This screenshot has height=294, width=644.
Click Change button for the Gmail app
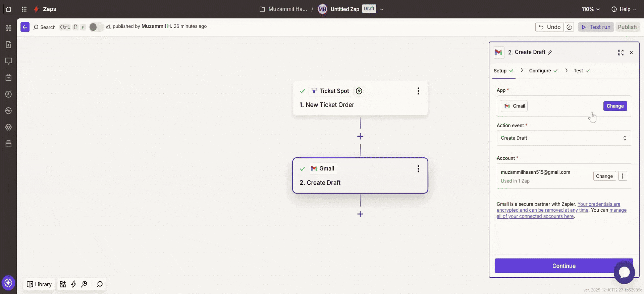pos(615,106)
